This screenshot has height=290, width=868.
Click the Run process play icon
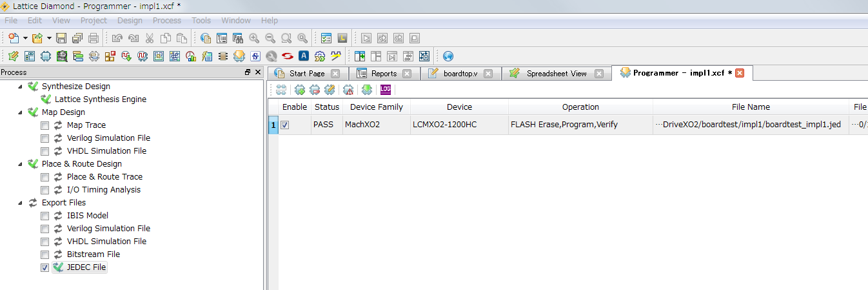coord(366,37)
